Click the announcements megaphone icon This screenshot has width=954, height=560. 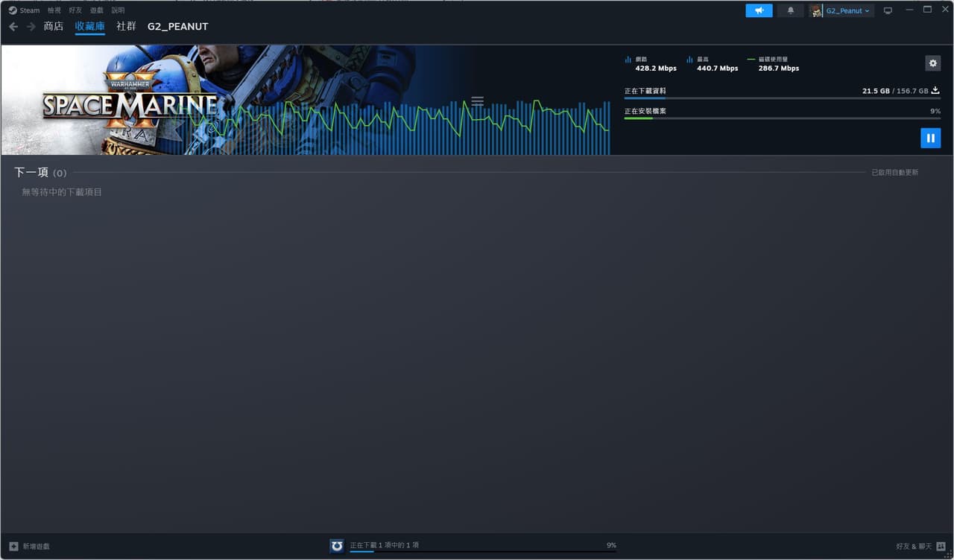tap(759, 10)
